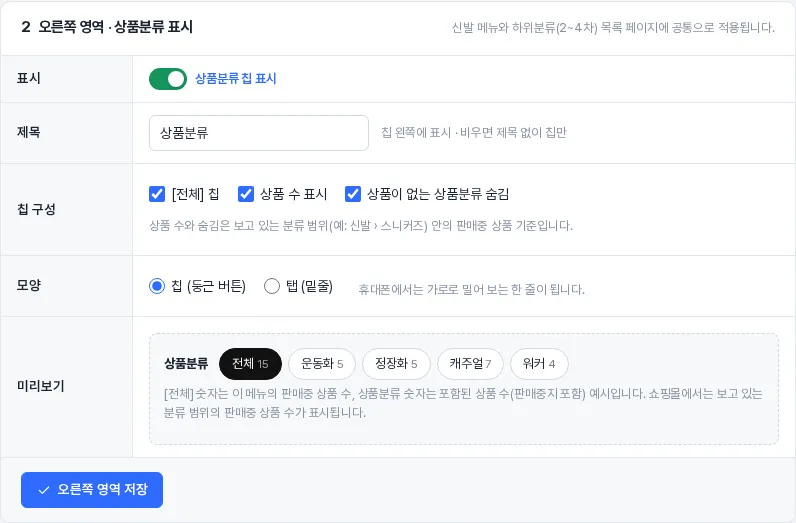Image resolution: width=796 pixels, height=523 pixels.
Task: Click the 캐주얼 7 preview chip
Action: click(x=470, y=364)
